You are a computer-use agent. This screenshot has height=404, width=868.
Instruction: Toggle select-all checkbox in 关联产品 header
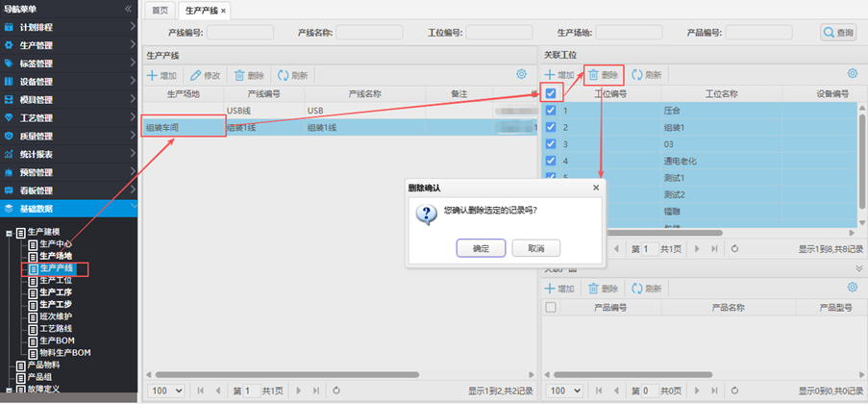coord(551,307)
